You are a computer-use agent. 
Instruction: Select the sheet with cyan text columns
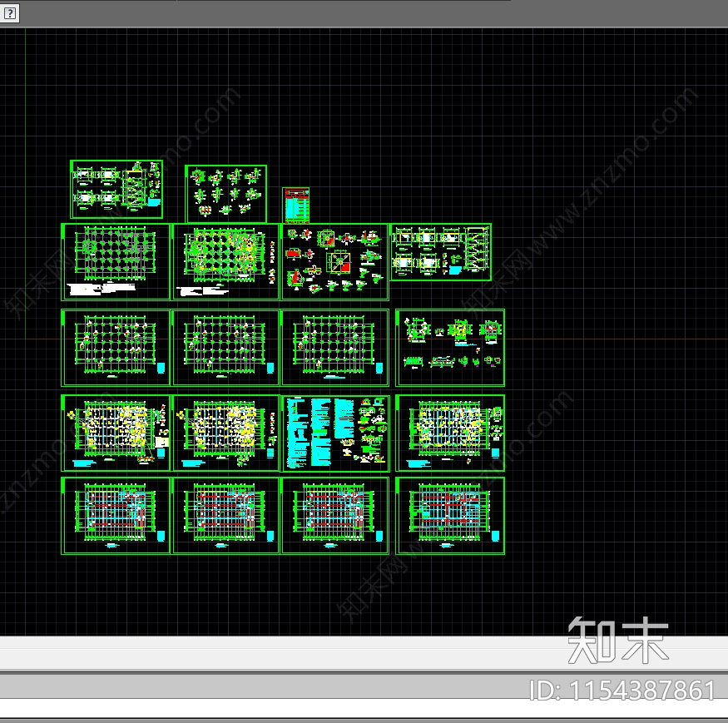click(x=335, y=433)
